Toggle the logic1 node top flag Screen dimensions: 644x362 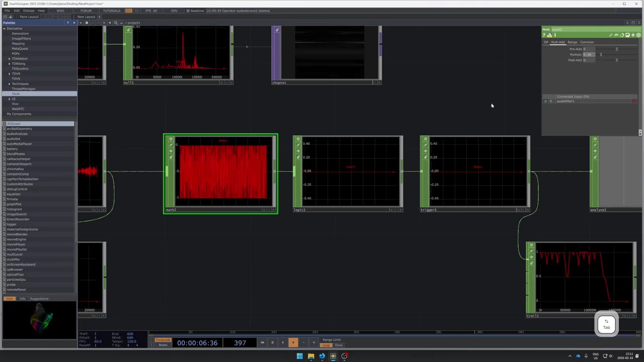coord(298,139)
